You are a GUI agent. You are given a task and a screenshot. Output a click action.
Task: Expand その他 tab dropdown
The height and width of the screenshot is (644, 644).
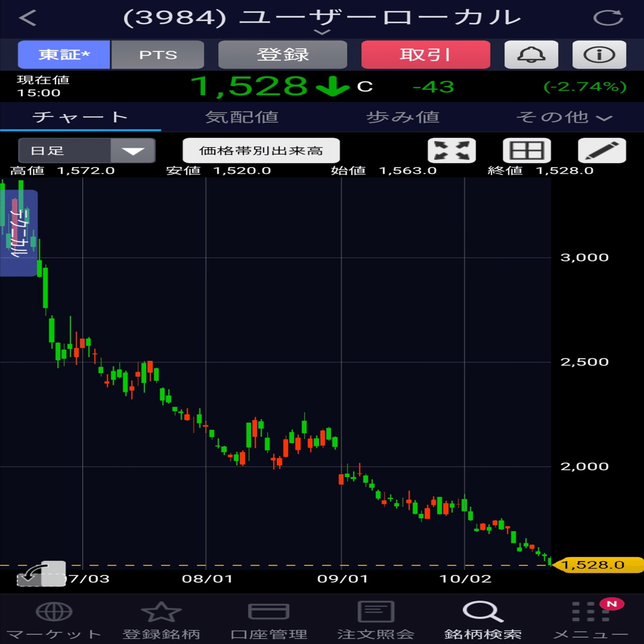[564, 117]
